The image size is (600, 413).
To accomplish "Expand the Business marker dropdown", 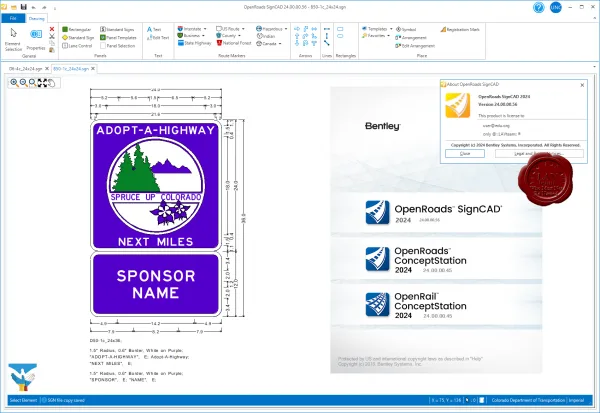I will (x=203, y=36).
